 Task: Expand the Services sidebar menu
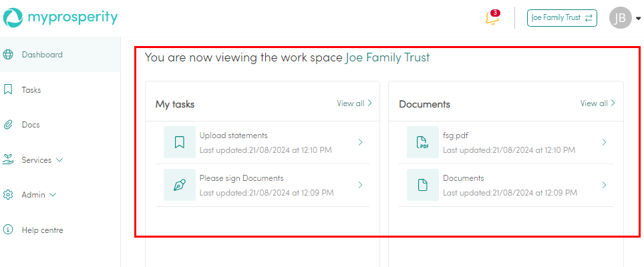pos(42,160)
